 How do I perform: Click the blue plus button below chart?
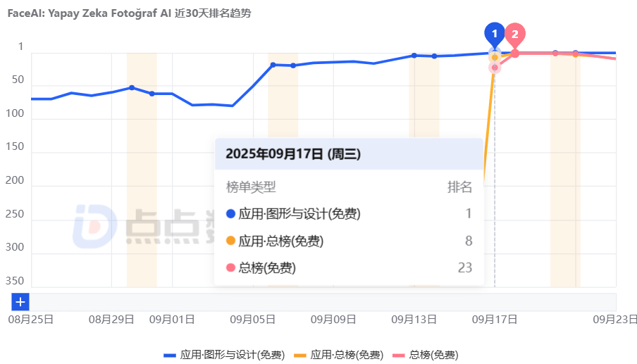[20, 302]
